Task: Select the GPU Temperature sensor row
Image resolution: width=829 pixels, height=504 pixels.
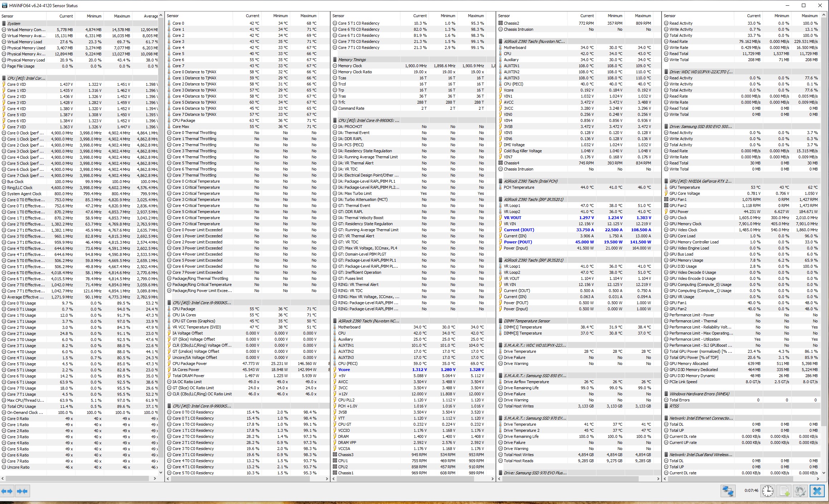Action: [x=684, y=187]
